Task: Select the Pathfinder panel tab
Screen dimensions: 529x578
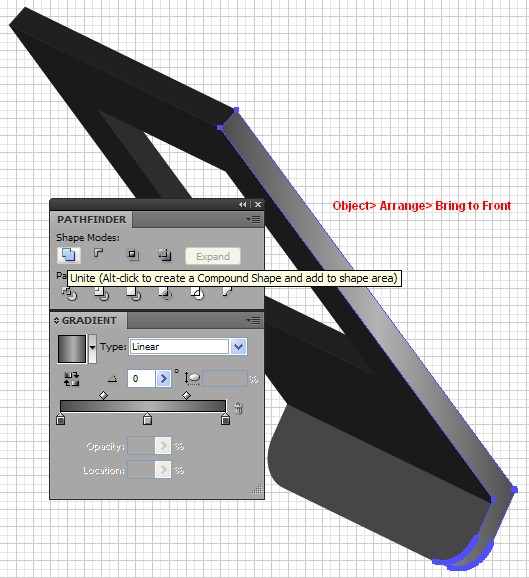Action: coord(91,220)
